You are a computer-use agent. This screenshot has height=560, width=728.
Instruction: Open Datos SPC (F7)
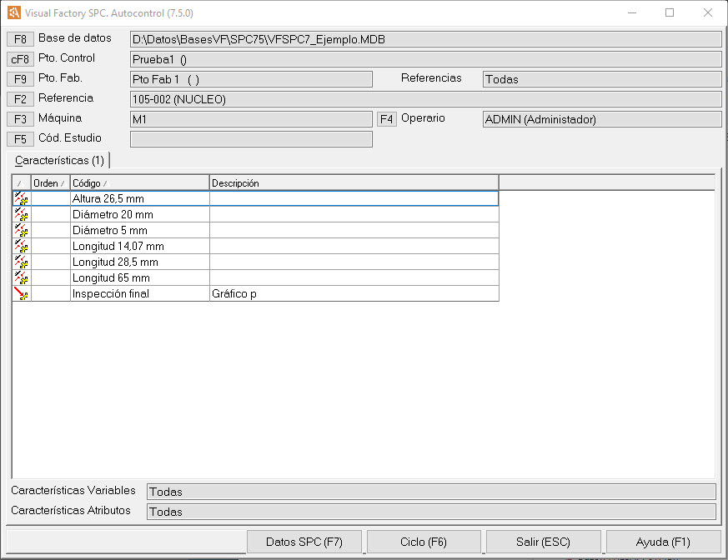pyautogui.click(x=304, y=542)
